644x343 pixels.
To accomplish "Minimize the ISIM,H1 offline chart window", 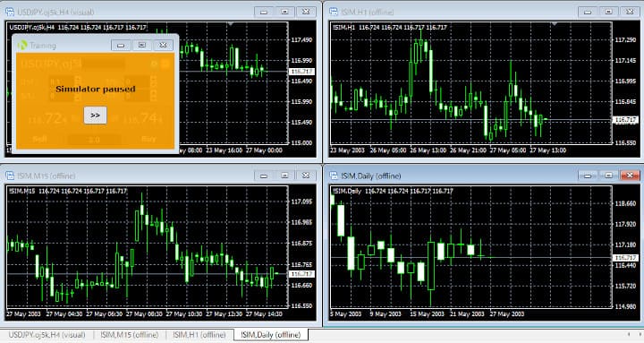I will point(588,12).
